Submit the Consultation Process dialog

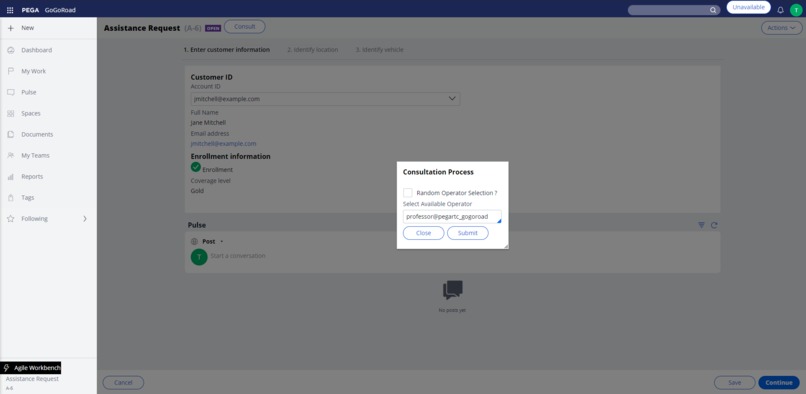[468, 233]
